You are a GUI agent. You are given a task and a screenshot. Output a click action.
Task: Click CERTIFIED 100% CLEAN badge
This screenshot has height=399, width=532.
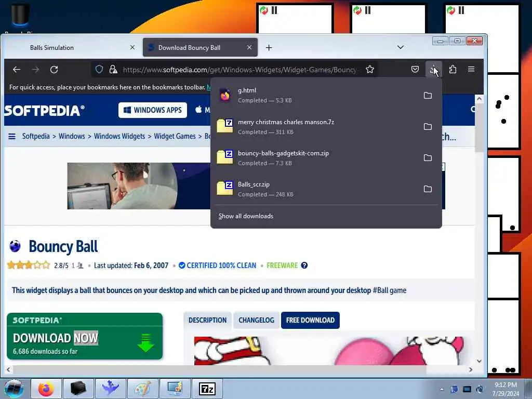click(218, 265)
